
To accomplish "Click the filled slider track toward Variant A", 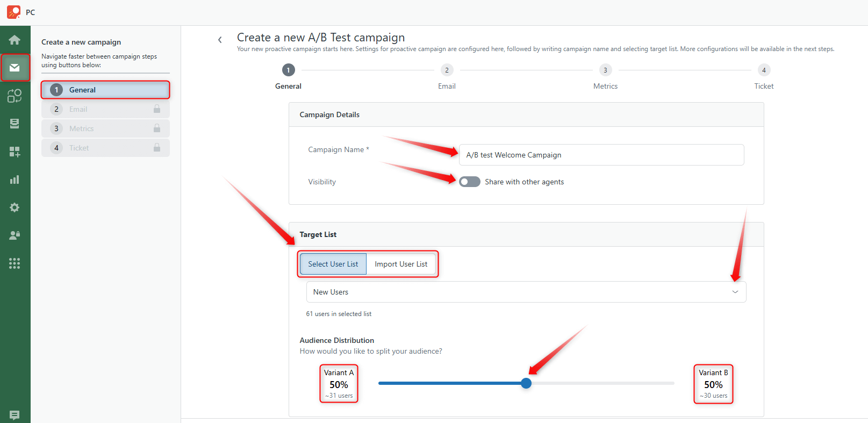I will click(x=450, y=383).
